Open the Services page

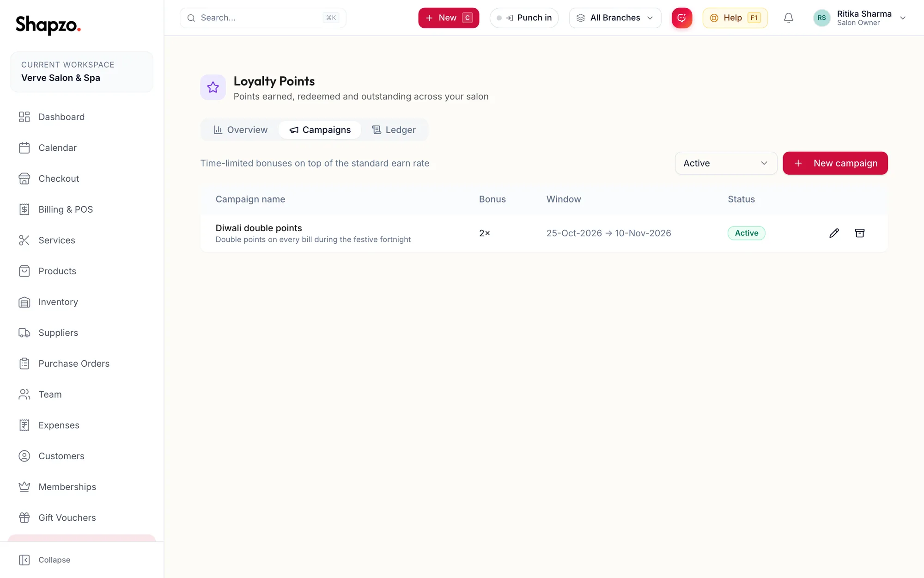pyautogui.click(x=82, y=240)
